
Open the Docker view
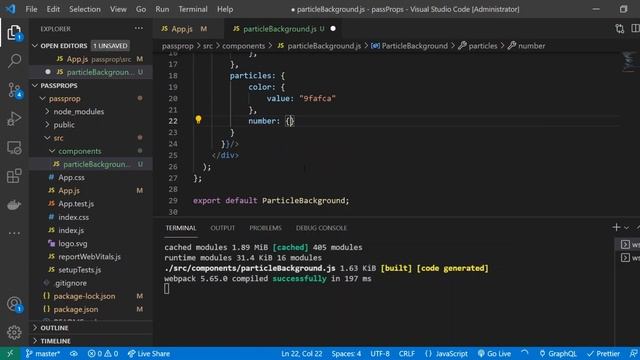(x=14, y=205)
